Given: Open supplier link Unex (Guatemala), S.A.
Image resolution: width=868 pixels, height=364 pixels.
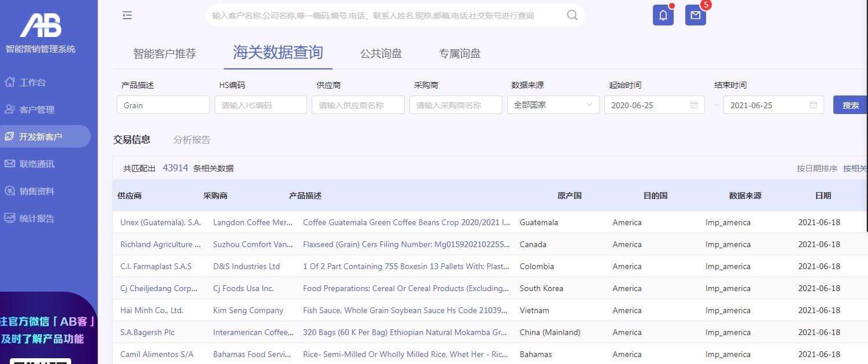Looking at the screenshot, I should tap(161, 222).
